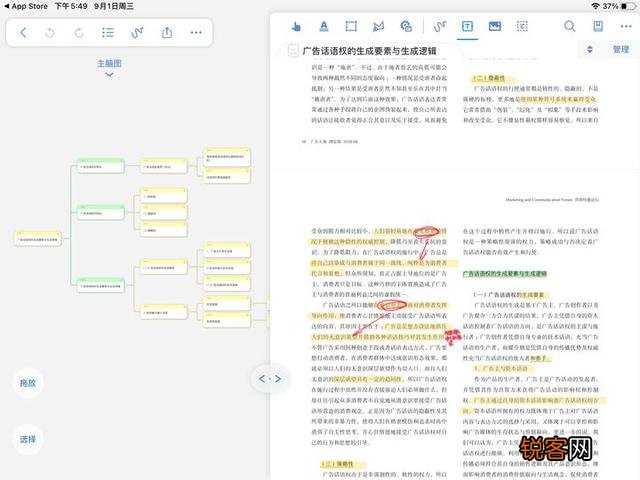Select the hand pointer tool in document toolbar

[296, 27]
